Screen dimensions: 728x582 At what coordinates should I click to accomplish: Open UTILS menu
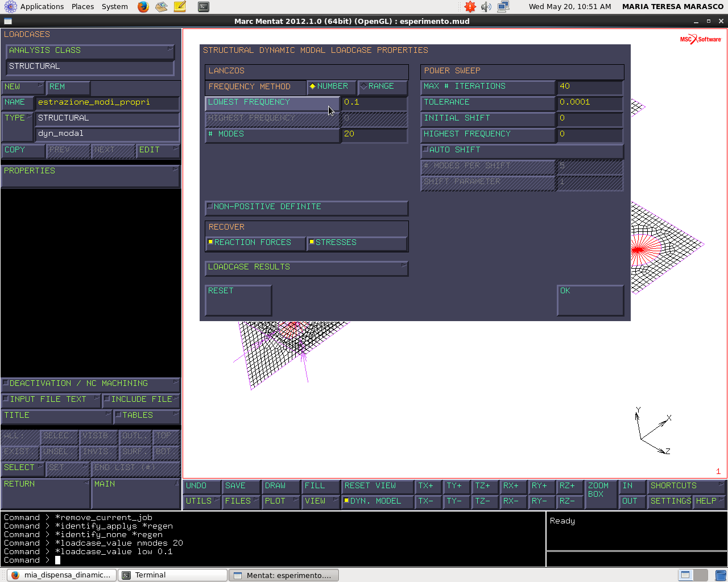202,502
